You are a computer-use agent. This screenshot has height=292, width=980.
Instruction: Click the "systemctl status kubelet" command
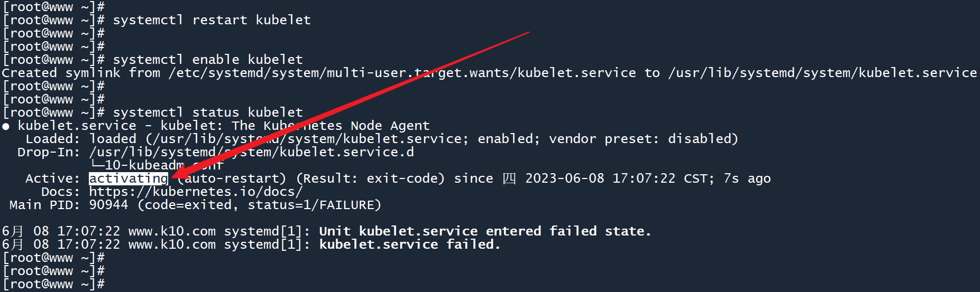point(208,112)
